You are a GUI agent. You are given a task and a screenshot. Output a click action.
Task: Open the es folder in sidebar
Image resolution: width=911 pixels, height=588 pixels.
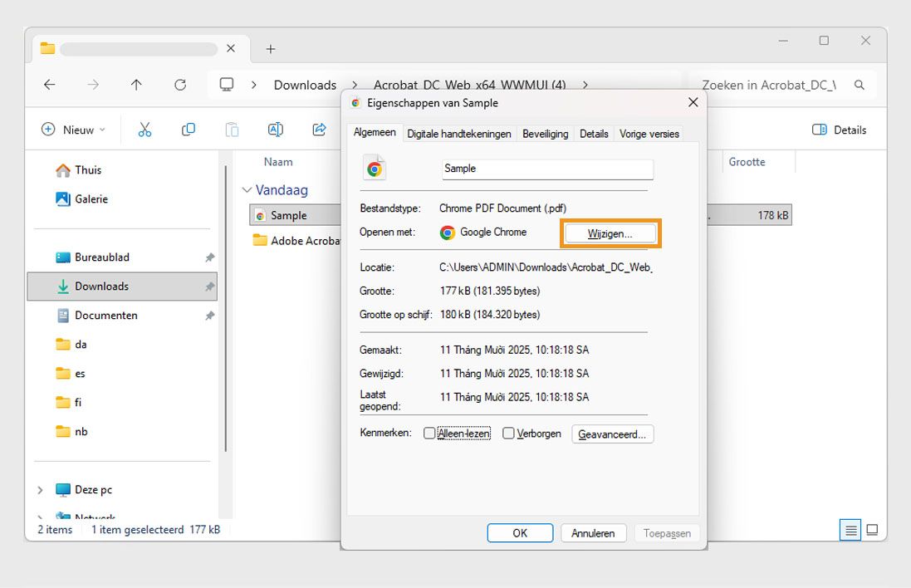tap(80, 374)
